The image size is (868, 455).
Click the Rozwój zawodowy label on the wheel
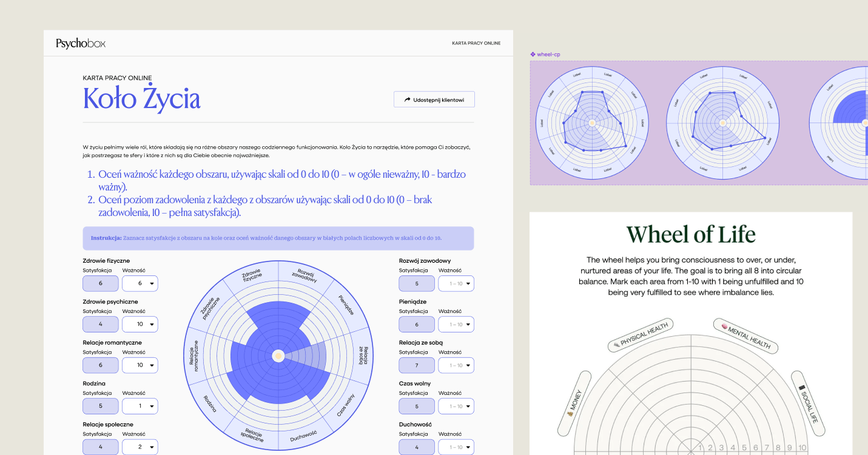tap(304, 274)
